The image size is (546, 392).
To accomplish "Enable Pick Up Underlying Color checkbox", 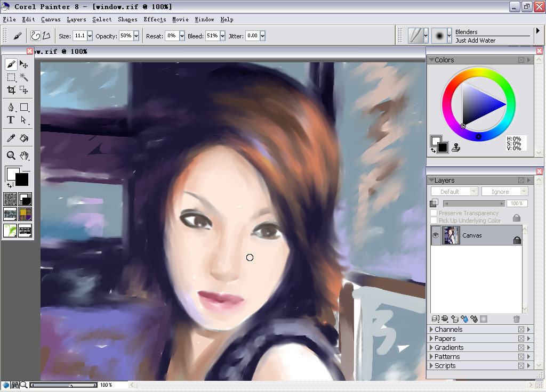I will click(x=434, y=220).
